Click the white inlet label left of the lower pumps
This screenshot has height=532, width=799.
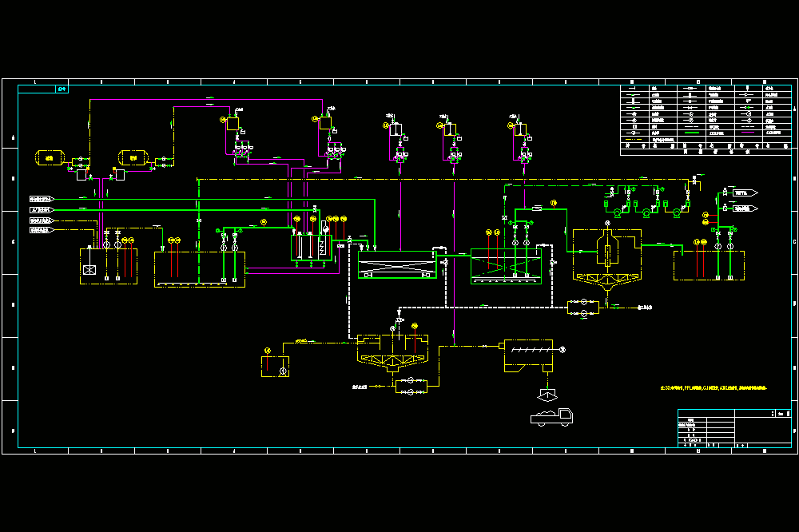[360, 387]
